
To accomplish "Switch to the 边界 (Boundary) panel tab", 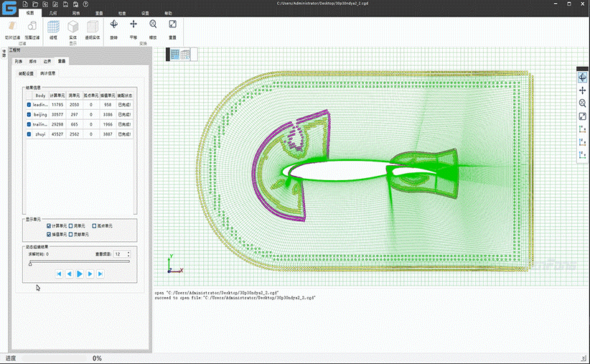I will (47, 61).
